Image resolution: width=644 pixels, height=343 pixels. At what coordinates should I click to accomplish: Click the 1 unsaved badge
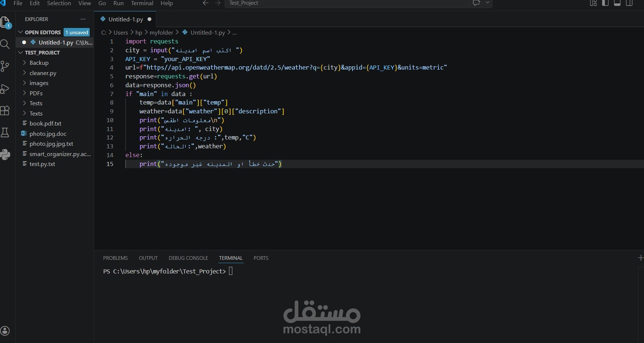point(77,32)
